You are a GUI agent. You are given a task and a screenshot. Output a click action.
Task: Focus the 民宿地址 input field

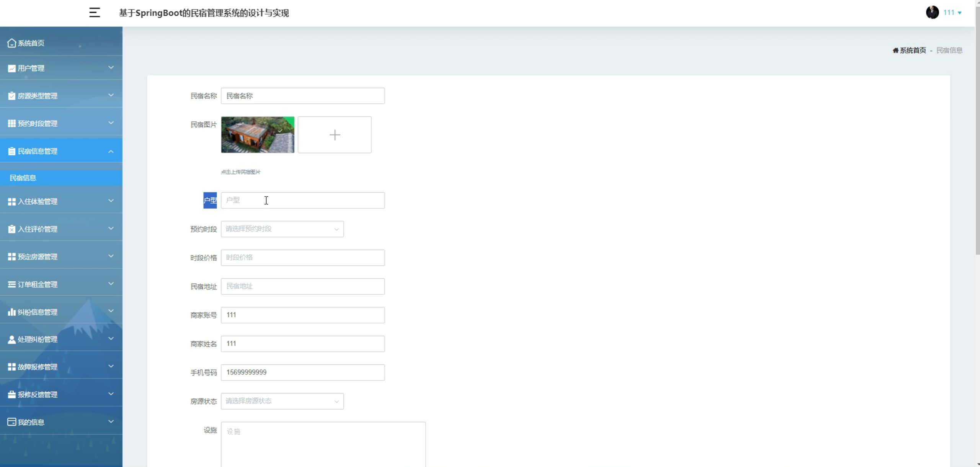tap(302, 286)
